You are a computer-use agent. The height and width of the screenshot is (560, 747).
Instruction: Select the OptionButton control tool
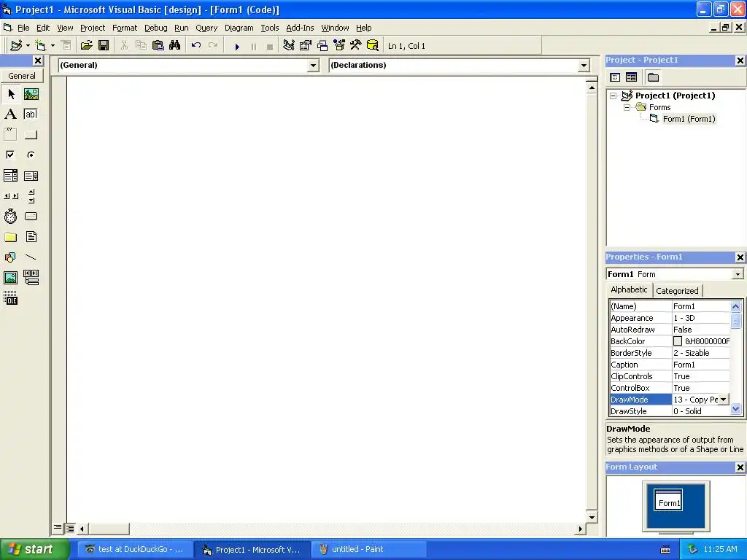tap(31, 155)
